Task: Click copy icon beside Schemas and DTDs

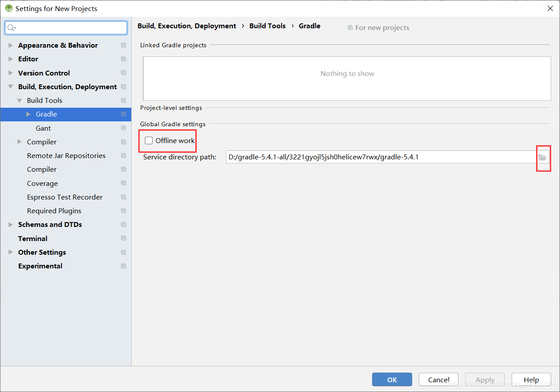Action: (123, 225)
